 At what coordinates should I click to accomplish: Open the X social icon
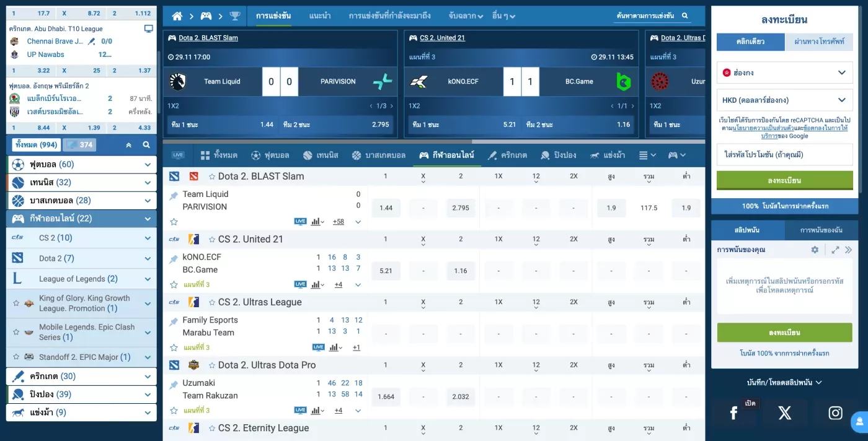pos(785,413)
